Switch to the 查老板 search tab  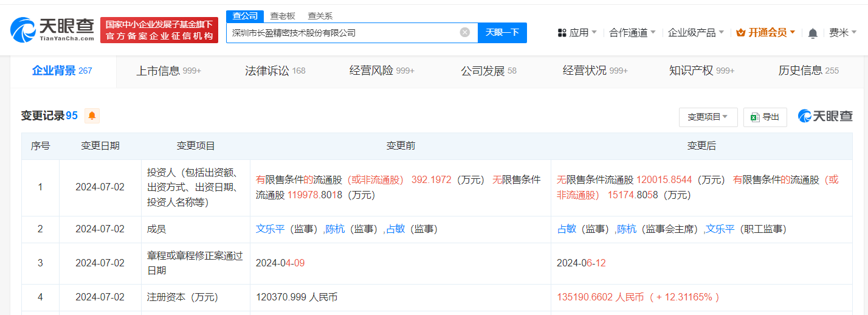pyautogui.click(x=283, y=16)
